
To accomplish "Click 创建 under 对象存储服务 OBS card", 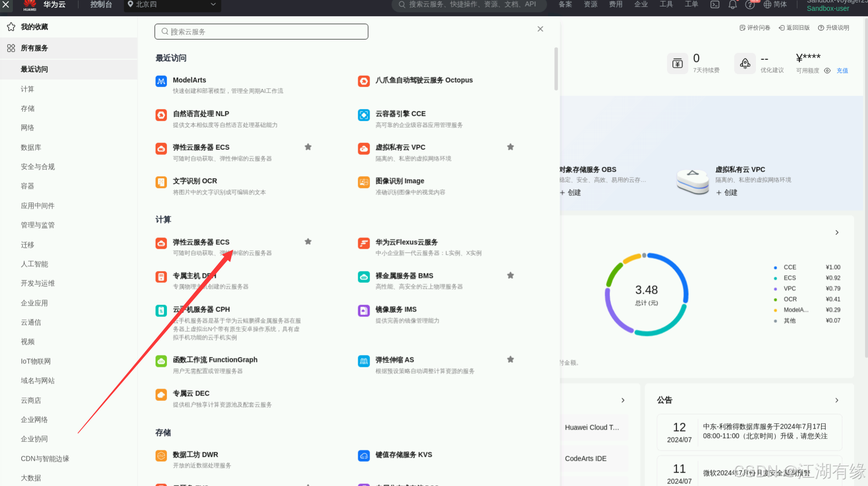I will 570,193.
